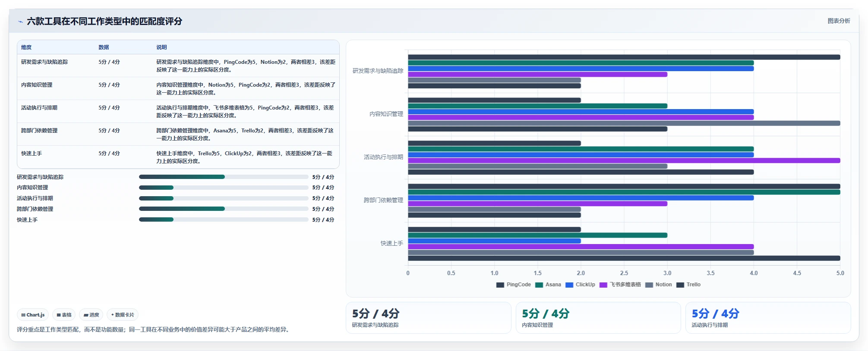Toggle the Trello legend swatch
Screen dimensions: 868x351
click(680, 285)
